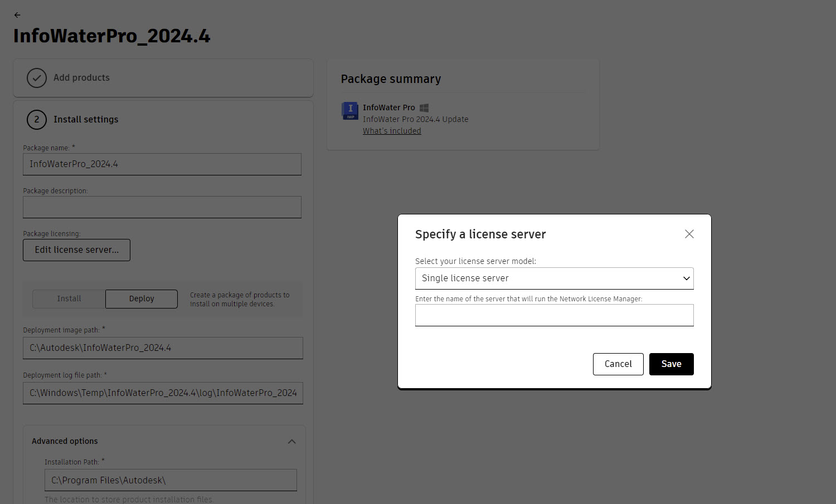The height and width of the screenshot is (504, 836).
Task: Click the back arrow at top left
Action: 17,15
